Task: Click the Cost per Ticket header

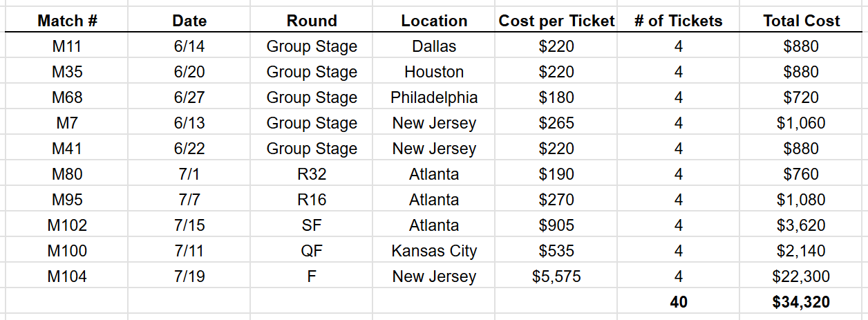Action: 556,21
